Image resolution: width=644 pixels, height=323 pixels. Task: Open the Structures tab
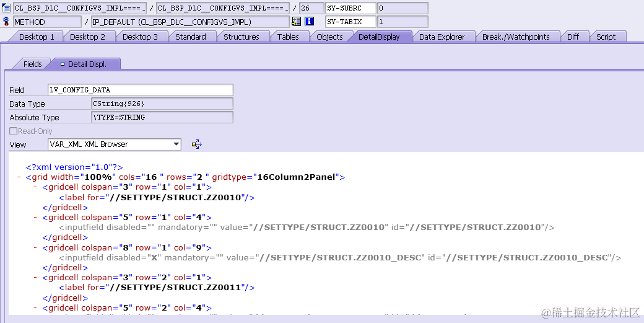tap(241, 37)
